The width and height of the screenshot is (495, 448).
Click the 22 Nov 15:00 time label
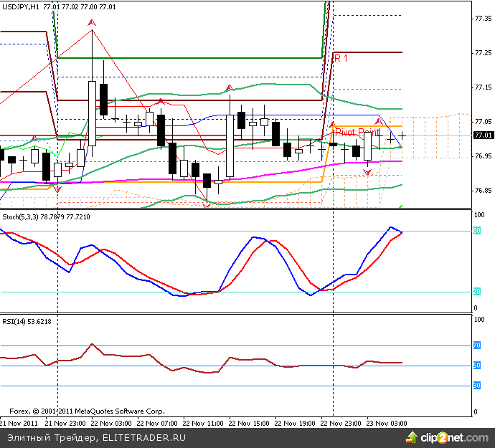pyautogui.click(x=249, y=424)
